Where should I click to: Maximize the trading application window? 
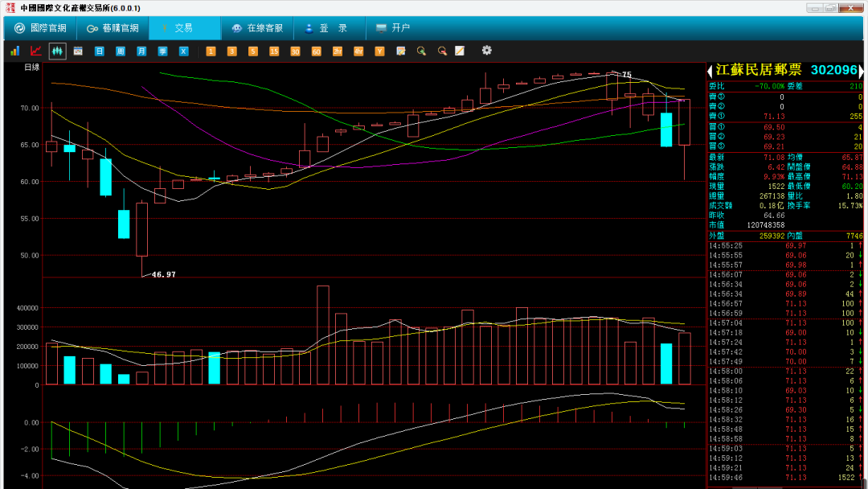point(831,8)
